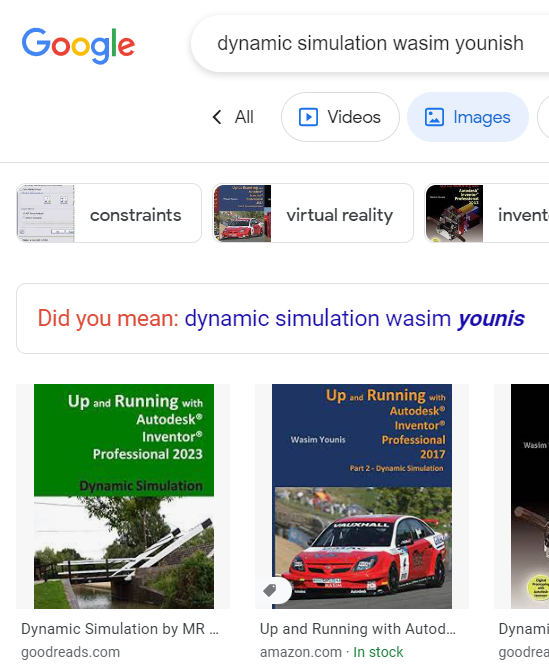Screen dimensions: 549x667
Task: Visit the goodreads.com source link
Action: (71, 652)
